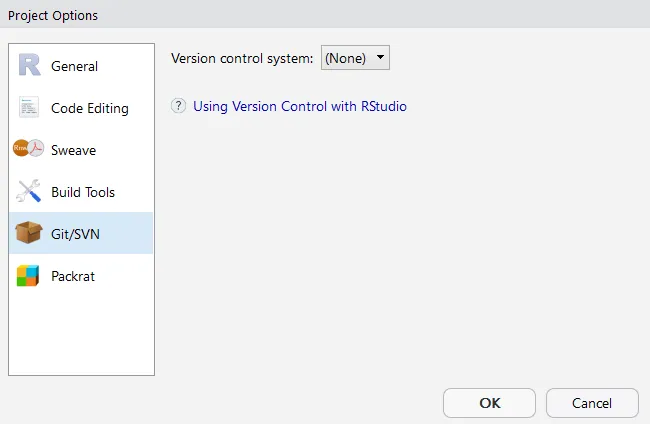Open the Version control system dropdown
Screen dimensions: 650x424
tap(354, 58)
